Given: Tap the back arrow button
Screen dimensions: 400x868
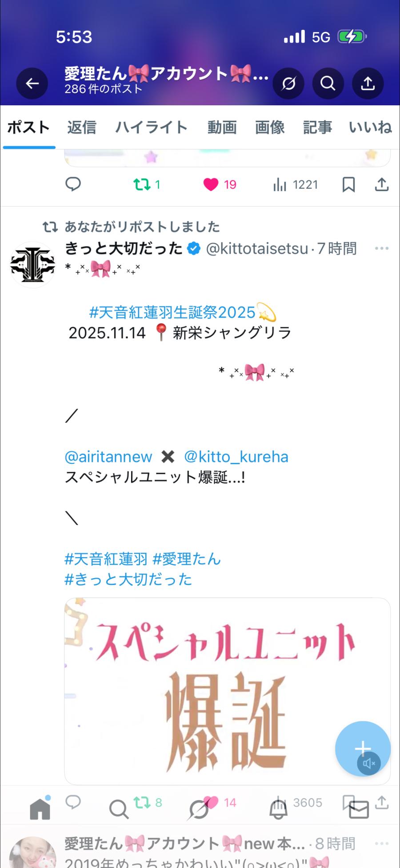Looking at the screenshot, I should pyautogui.click(x=32, y=84).
